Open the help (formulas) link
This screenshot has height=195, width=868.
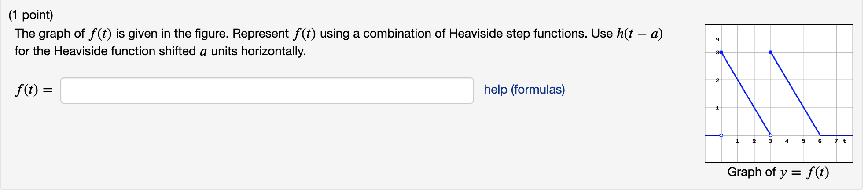tap(524, 90)
